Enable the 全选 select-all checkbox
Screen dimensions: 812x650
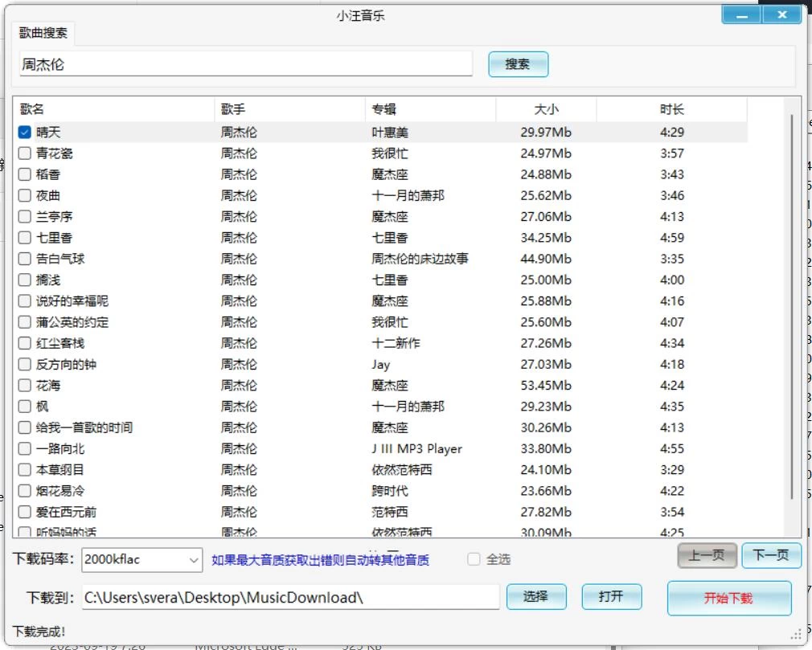point(474,559)
